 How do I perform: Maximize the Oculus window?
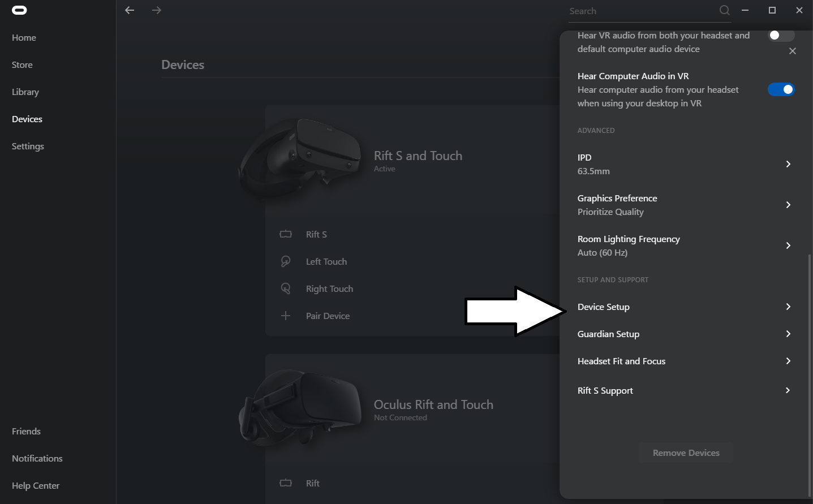pos(772,10)
